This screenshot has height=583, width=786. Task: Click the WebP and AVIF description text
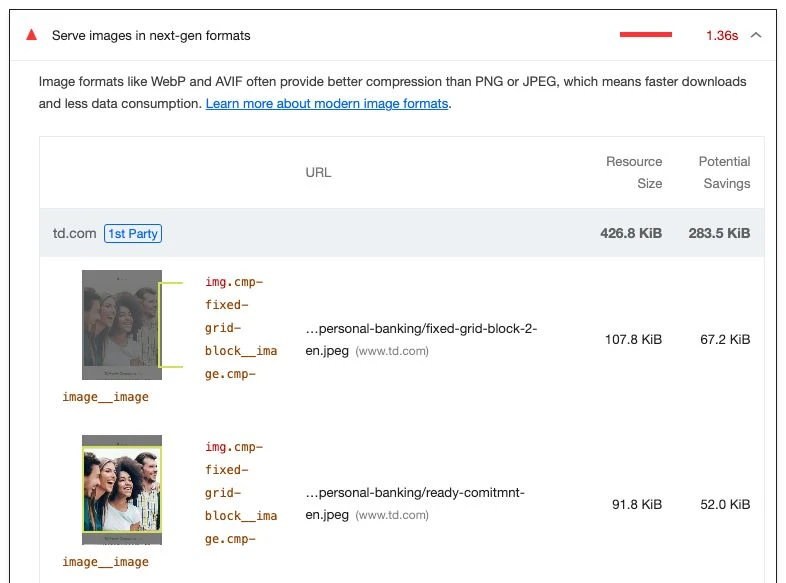[x=392, y=92]
